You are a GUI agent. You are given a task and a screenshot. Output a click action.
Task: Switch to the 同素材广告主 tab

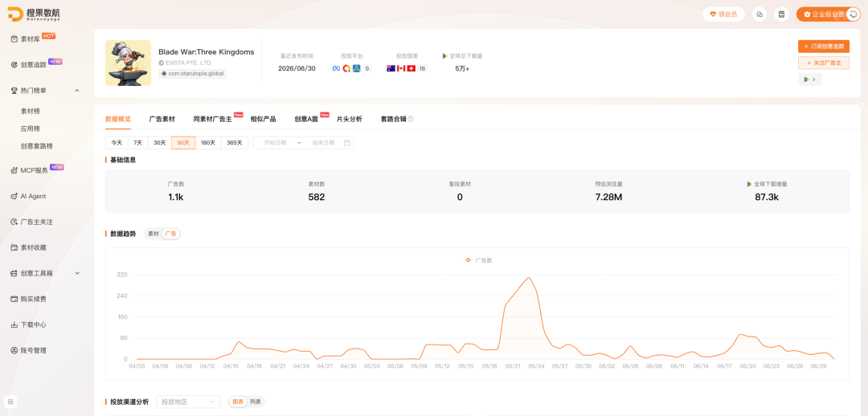[x=212, y=119]
